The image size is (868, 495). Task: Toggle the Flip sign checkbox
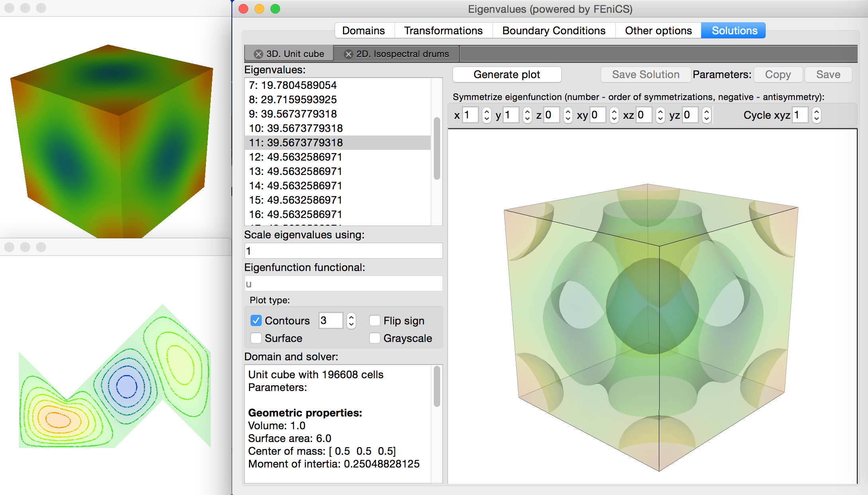[x=374, y=320]
